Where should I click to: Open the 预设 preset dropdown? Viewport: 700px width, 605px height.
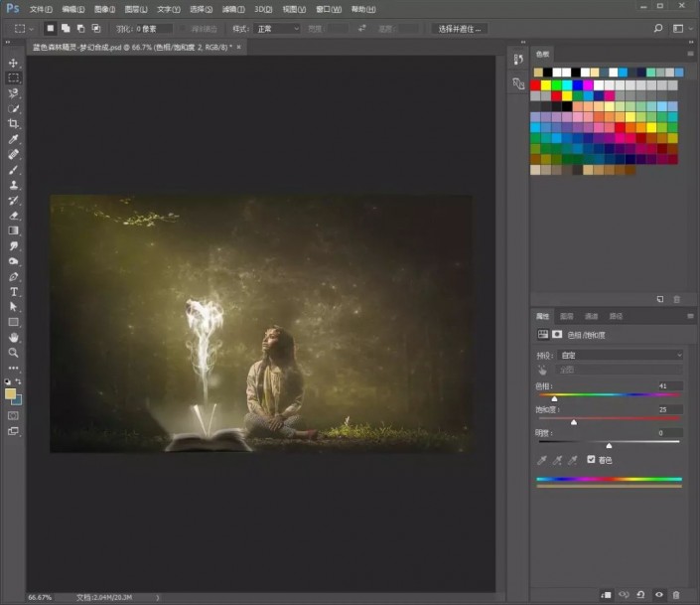click(621, 356)
